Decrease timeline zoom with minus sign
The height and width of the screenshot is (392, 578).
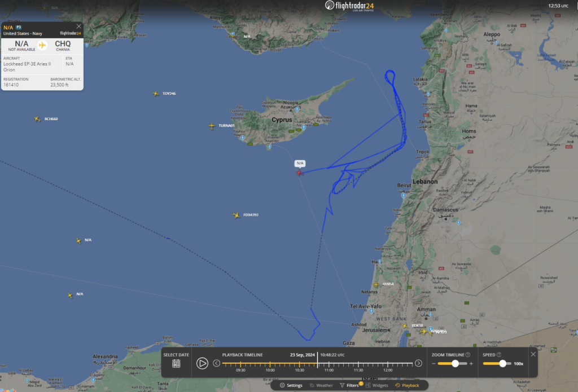[x=434, y=364]
